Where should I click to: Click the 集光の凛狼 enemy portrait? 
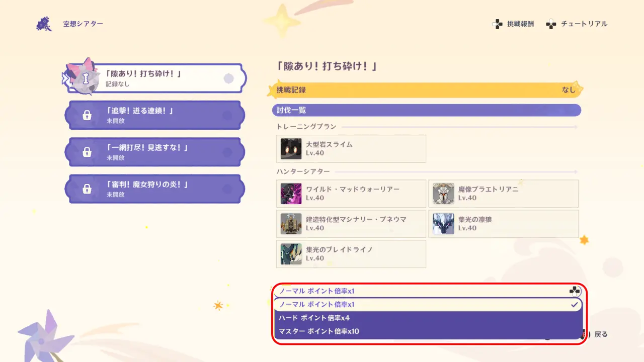444,224
